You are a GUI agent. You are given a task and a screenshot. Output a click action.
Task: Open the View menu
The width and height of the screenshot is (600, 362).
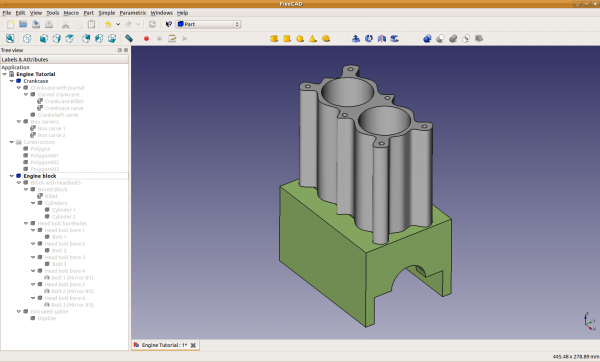tap(36, 13)
